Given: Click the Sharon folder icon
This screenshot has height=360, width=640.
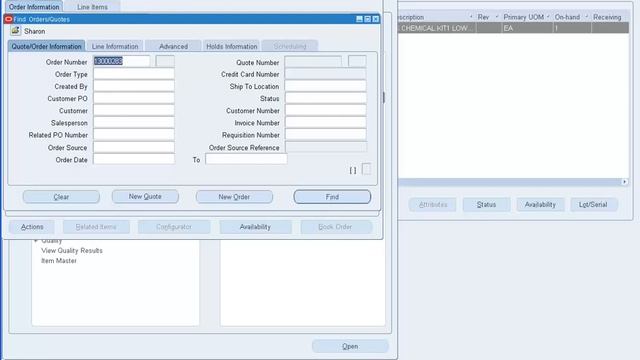Looking at the screenshot, I should pos(16,31).
